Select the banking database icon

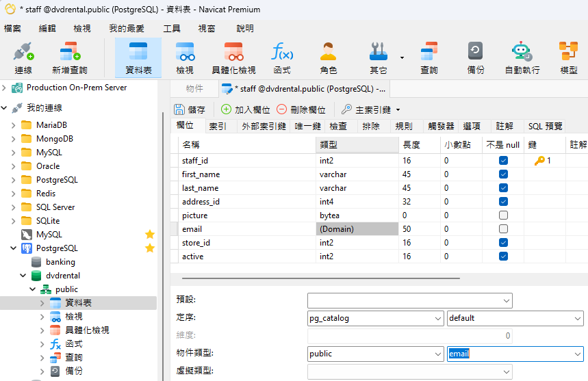(36, 262)
